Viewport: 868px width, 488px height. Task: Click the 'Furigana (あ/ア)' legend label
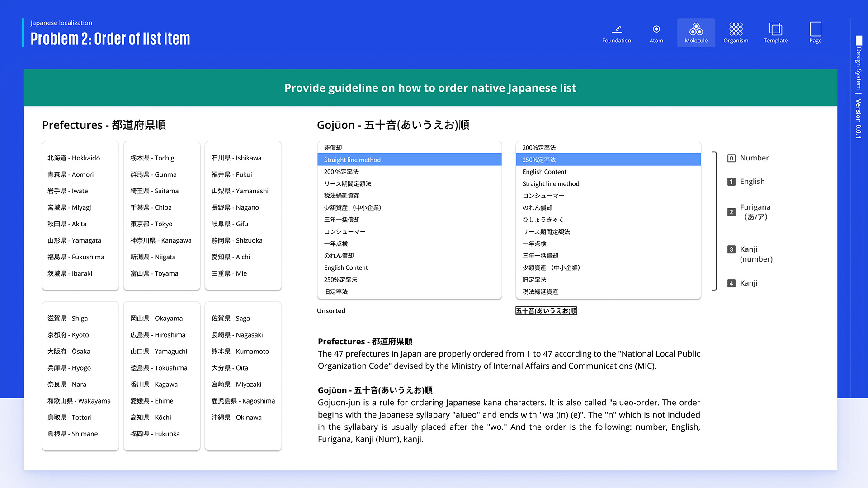coord(755,212)
